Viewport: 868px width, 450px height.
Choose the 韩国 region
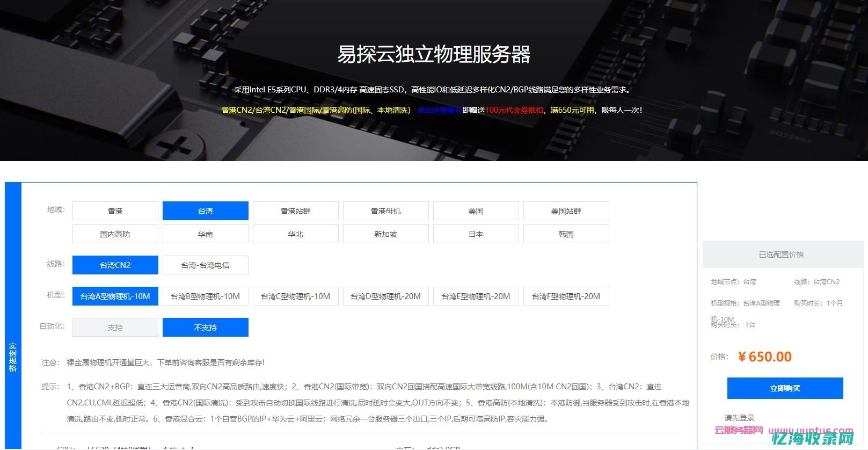pos(566,234)
